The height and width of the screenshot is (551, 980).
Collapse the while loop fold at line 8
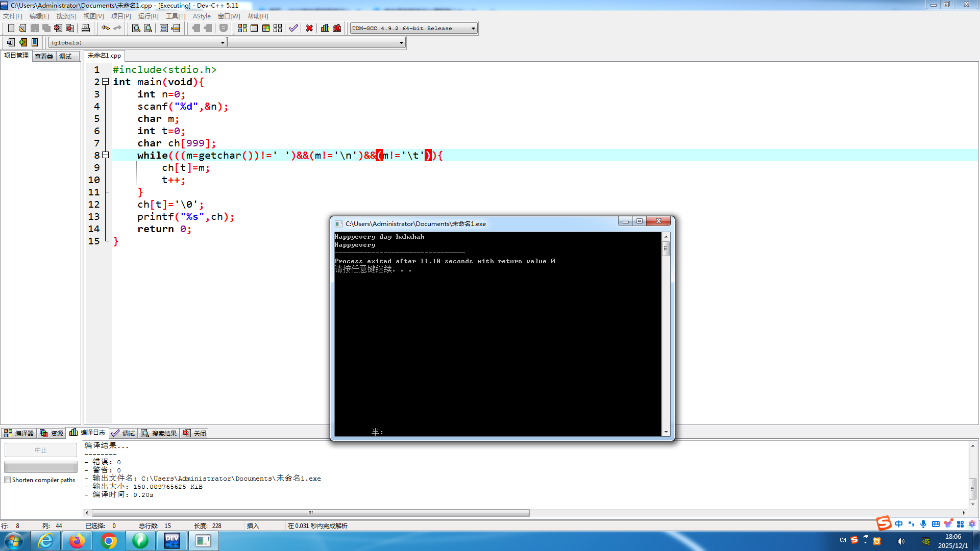point(106,155)
